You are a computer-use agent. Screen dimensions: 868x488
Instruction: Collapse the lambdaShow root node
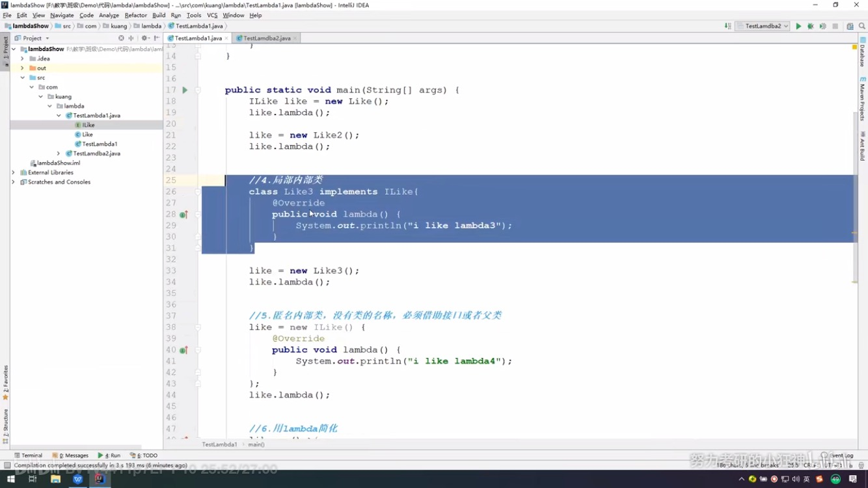pos(14,49)
